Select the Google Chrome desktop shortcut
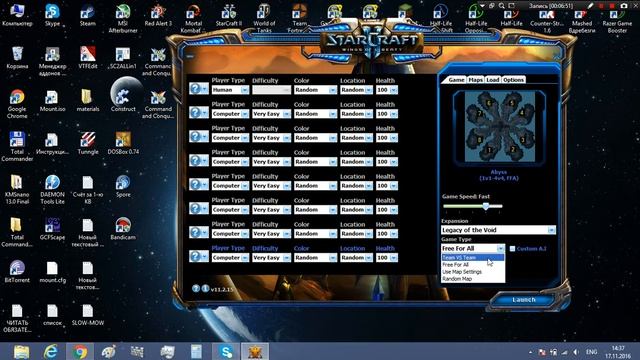This screenshot has width=640, height=360. (x=17, y=104)
